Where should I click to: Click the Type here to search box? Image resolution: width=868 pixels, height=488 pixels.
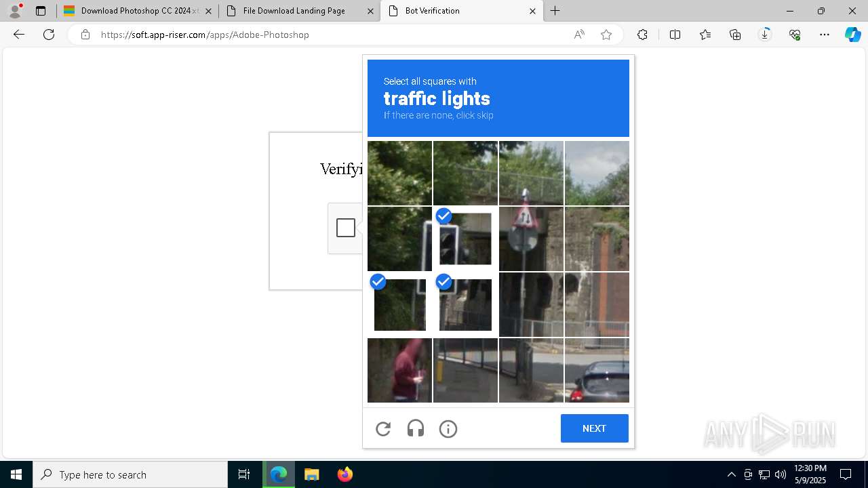pos(130,474)
